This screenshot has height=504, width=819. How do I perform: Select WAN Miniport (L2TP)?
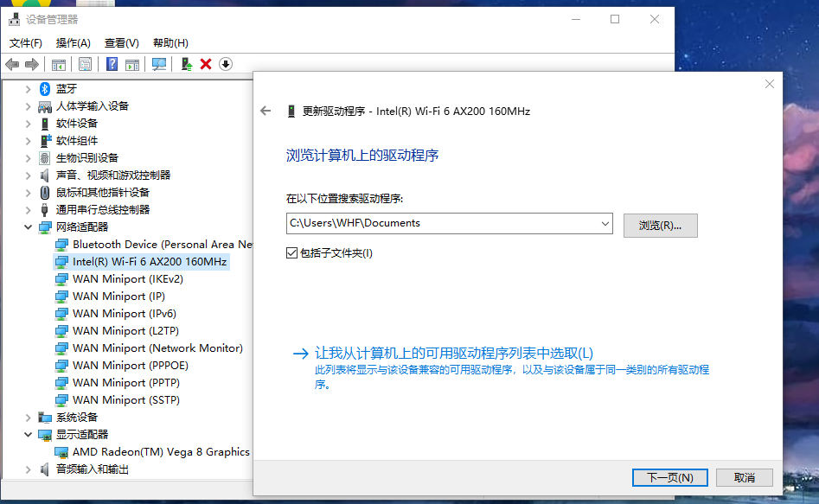126,330
